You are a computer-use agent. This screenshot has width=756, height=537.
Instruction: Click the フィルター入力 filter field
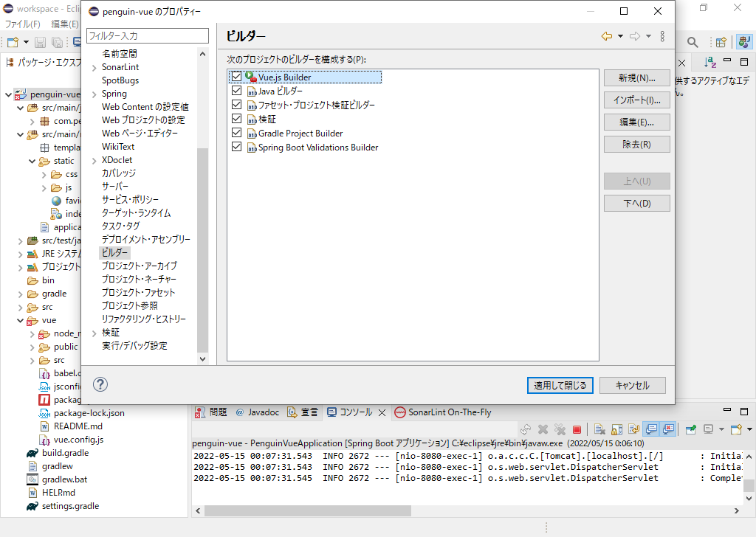pos(146,35)
